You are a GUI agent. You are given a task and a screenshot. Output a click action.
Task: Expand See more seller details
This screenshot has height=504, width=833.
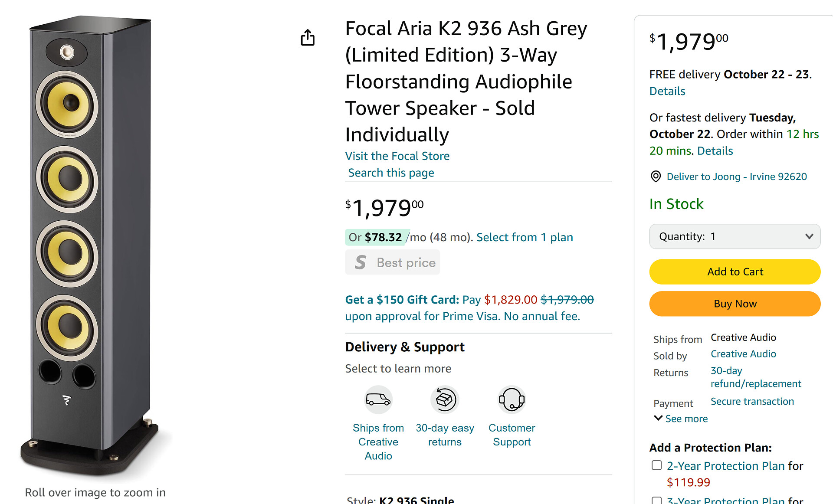pyautogui.click(x=681, y=419)
